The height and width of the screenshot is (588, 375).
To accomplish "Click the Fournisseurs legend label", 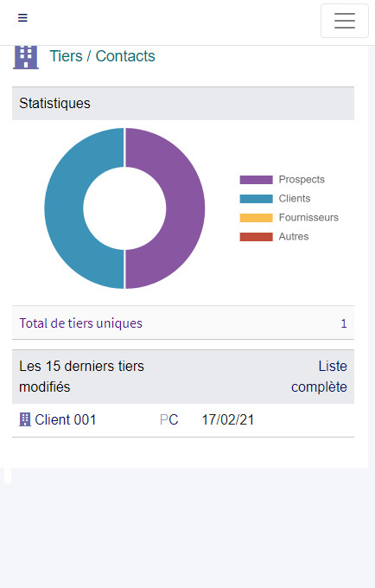I will coord(308,218).
